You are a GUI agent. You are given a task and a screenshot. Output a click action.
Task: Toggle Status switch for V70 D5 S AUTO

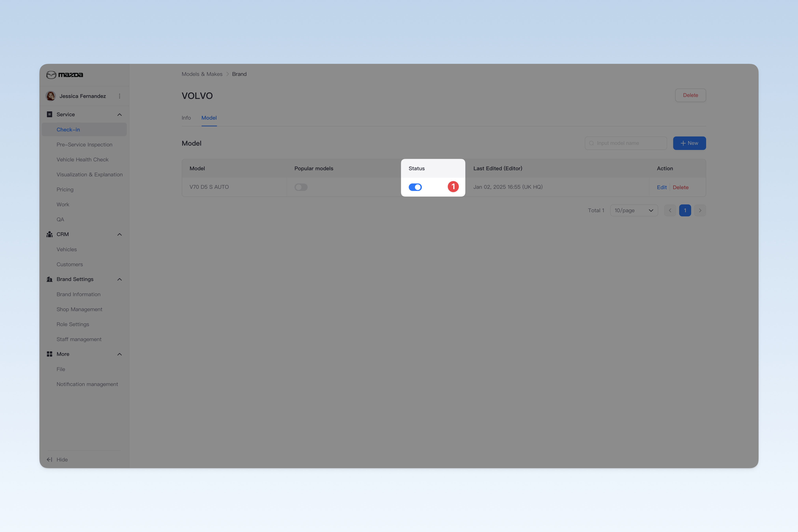click(415, 187)
